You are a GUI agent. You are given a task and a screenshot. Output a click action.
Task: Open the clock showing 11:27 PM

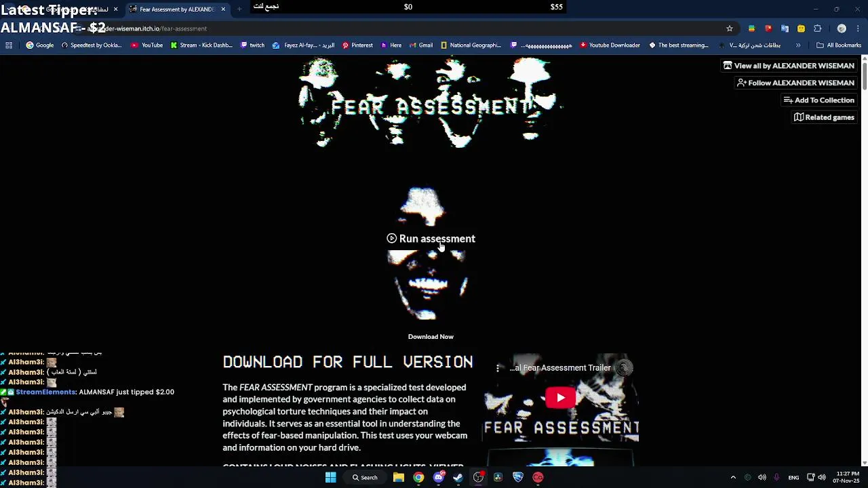[848, 477]
